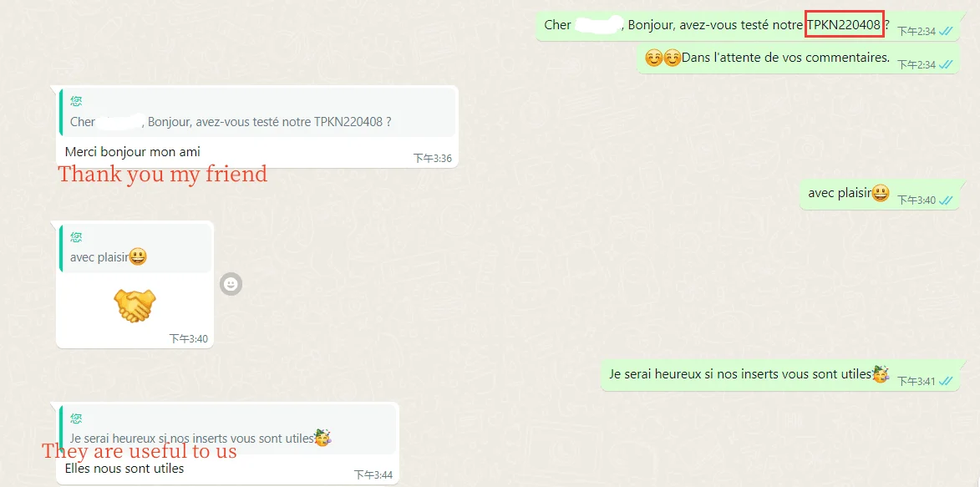Open the quoted 'Cher … TPKN220408' reply preview
Viewport: 980px width, 487px height.
click(256, 113)
